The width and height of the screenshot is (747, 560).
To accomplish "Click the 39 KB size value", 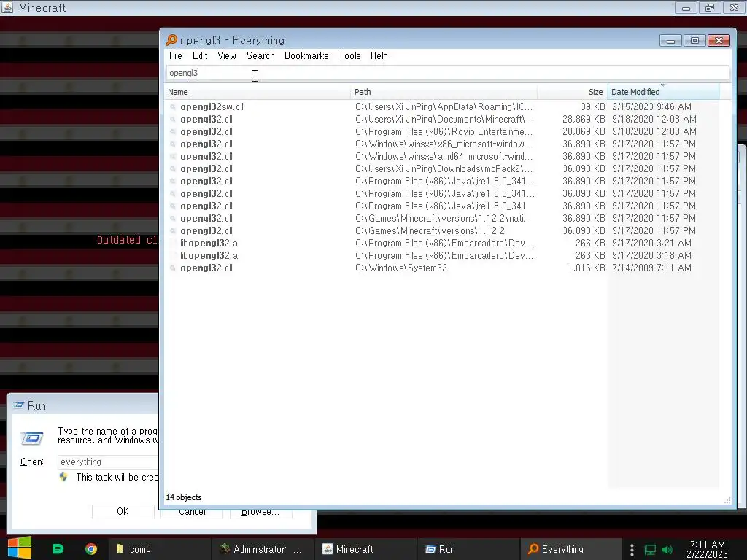I will tap(592, 106).
